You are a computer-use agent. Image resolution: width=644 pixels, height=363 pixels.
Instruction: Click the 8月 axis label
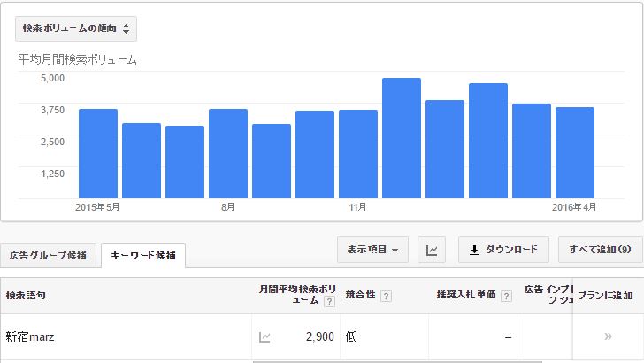228,207
